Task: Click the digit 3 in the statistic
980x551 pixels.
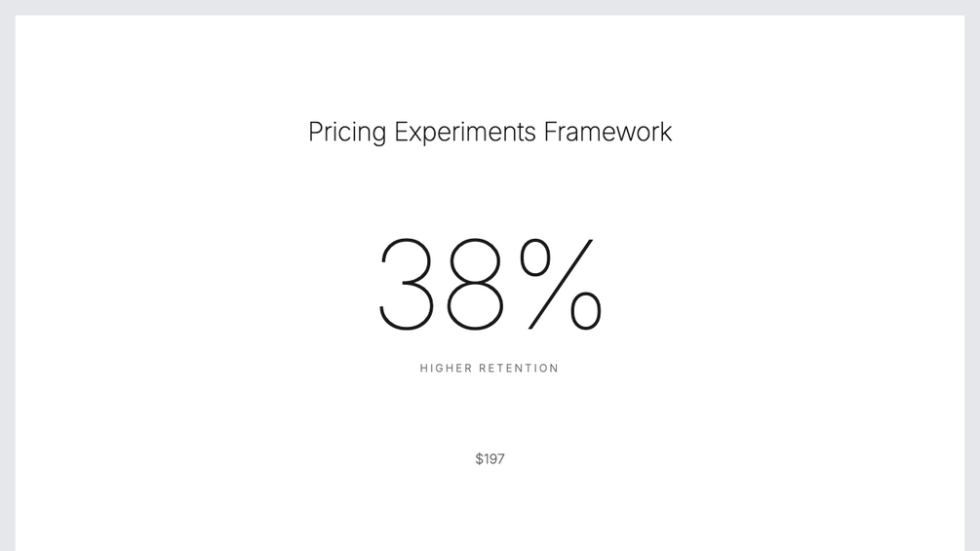Action: pyautogui.click(x=406, y=285)
